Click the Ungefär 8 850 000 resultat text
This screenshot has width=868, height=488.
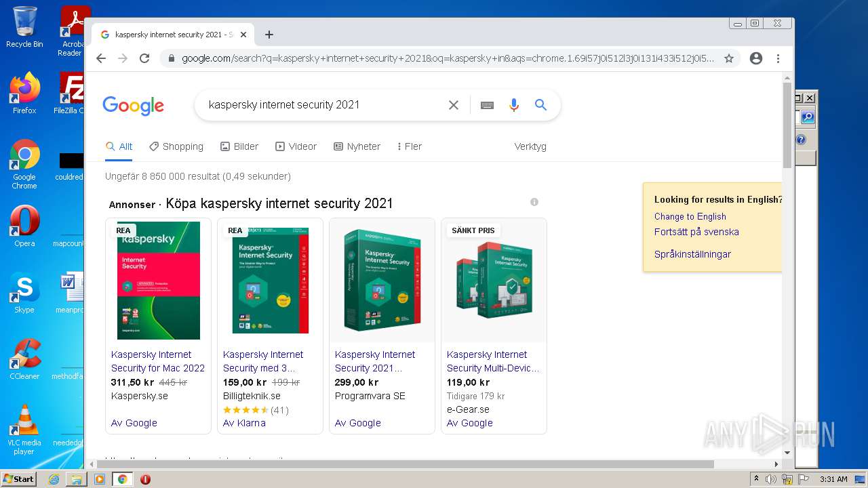click(198, 176)
